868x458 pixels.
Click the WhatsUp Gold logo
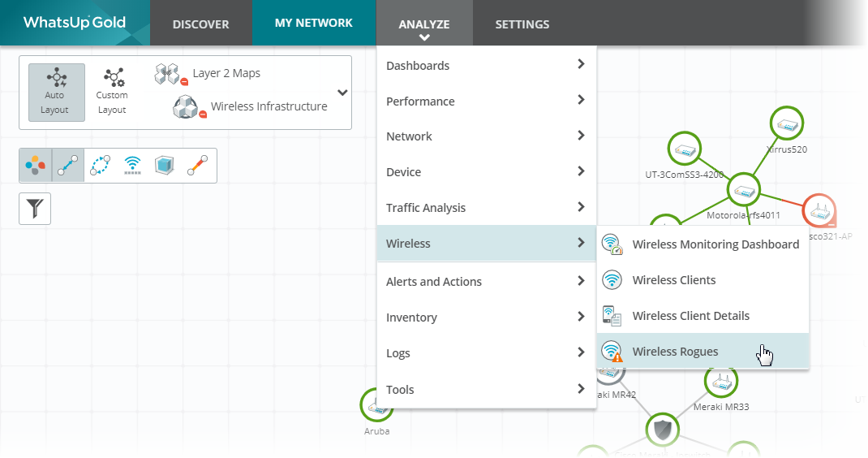[x=75, y=23]
